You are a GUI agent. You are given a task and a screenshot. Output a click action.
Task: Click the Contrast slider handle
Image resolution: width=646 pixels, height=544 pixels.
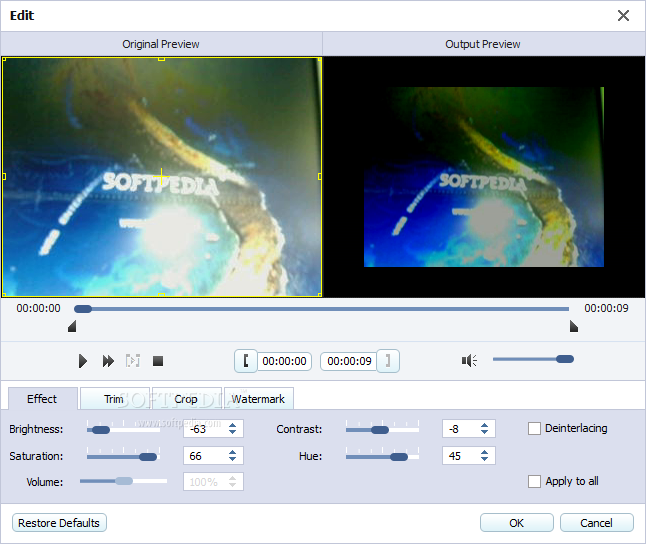point(380,430)
